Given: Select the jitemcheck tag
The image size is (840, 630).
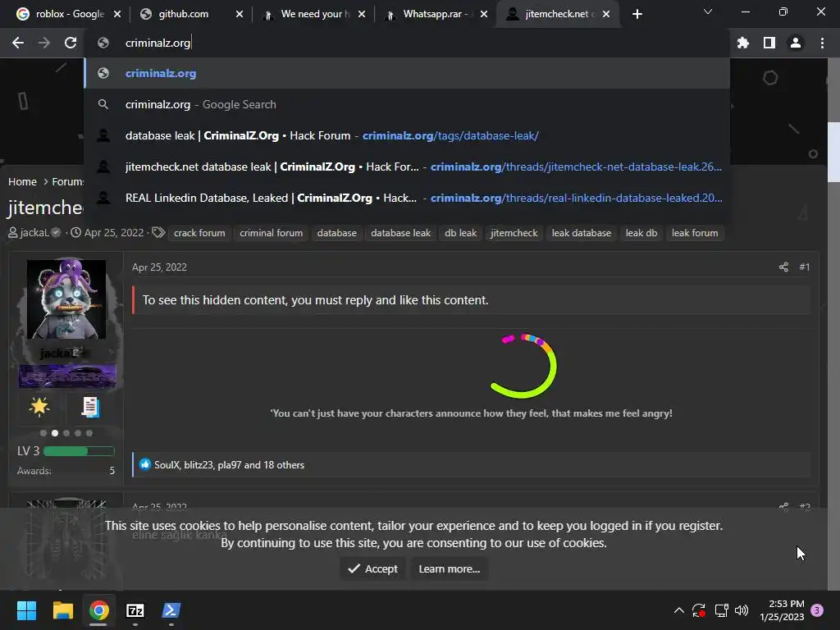Looking at the screenshot, I should point(514,233).
